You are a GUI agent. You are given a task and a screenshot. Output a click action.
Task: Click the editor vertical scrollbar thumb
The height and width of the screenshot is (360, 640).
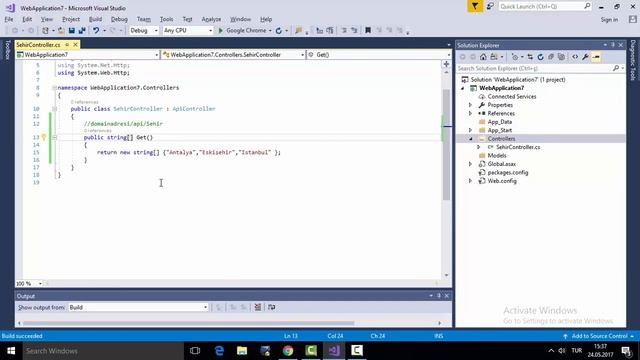click(x=446, y=145)
